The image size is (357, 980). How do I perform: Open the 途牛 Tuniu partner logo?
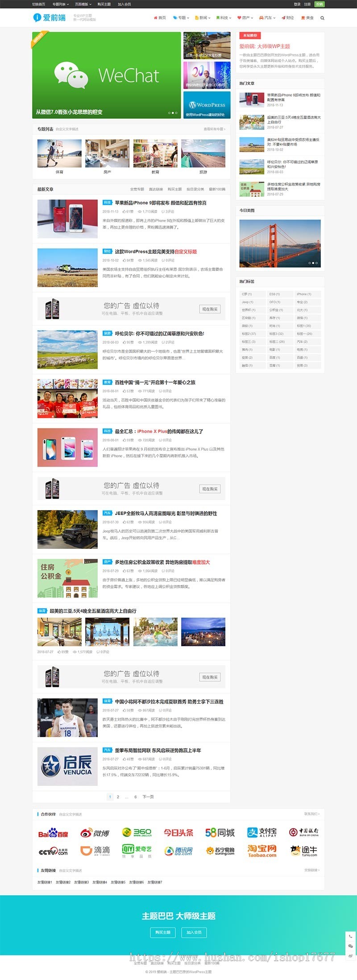pos(304,851)
